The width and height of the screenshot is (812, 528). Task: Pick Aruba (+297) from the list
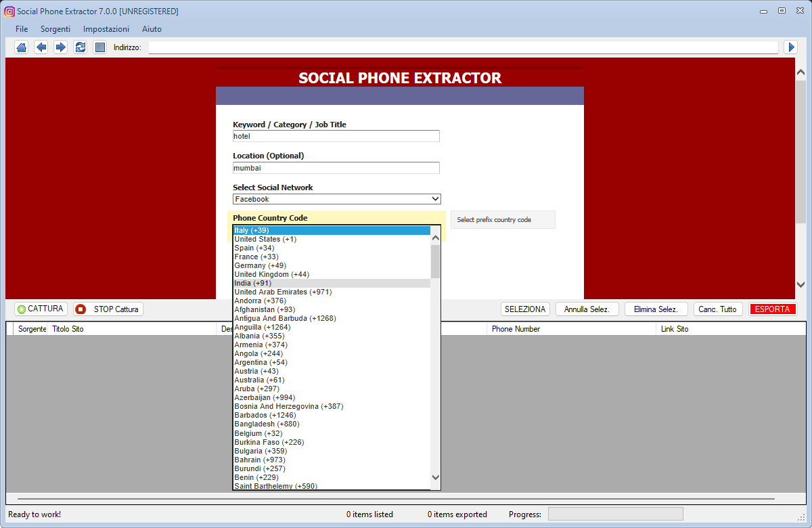(332, 389)
